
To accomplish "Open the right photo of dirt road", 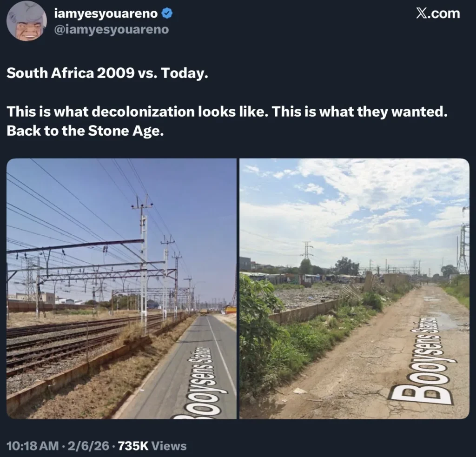I will (x=354, y=288).
